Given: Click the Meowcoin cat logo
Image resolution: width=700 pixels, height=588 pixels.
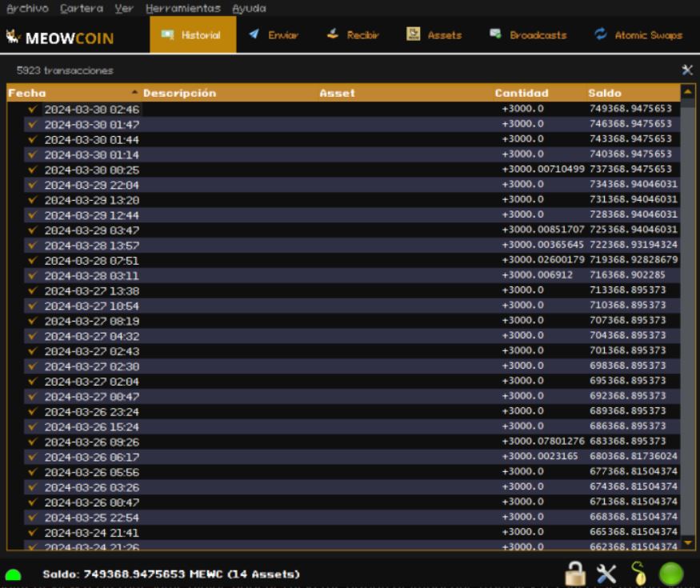Looking at the screenshot, I should pyautogui.click(x=13, y=37).
